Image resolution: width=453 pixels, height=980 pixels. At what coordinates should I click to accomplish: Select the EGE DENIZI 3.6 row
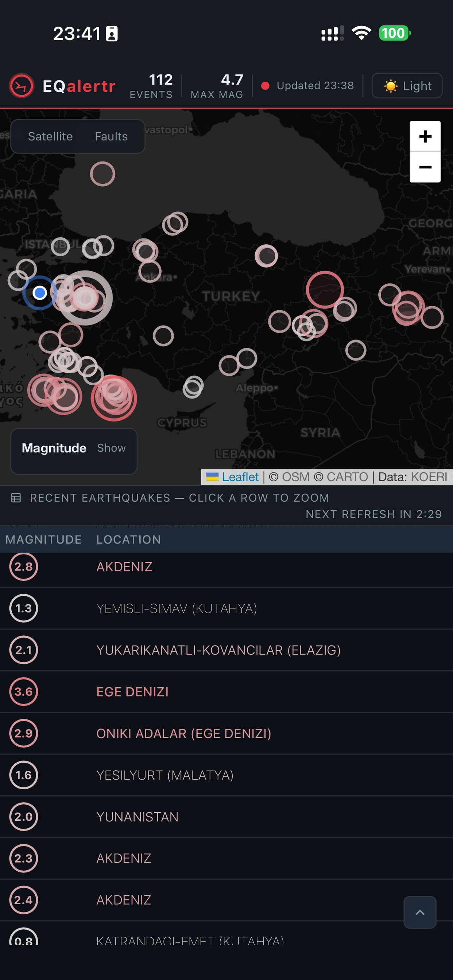pos(226,692)
